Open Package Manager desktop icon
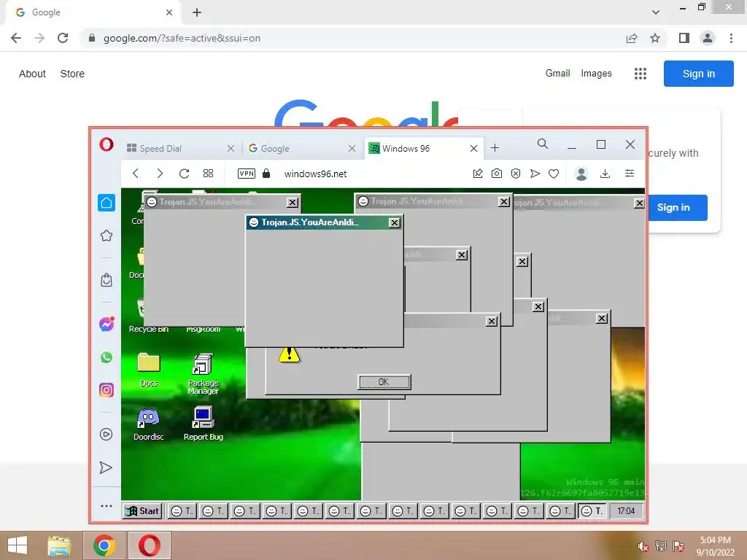 tap(204, 374)
